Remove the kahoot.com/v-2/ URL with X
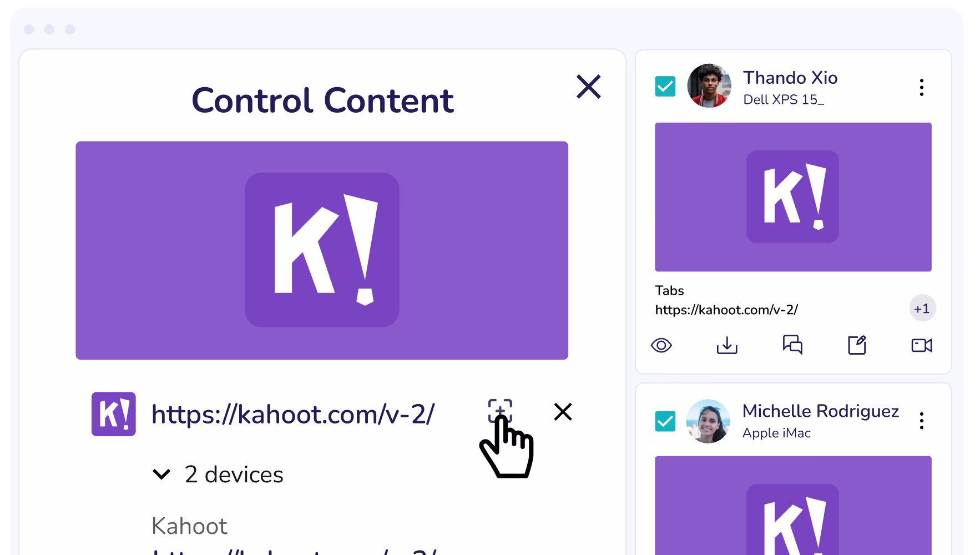The width and height of the screenshot is (980, 555). click(563, 412)
